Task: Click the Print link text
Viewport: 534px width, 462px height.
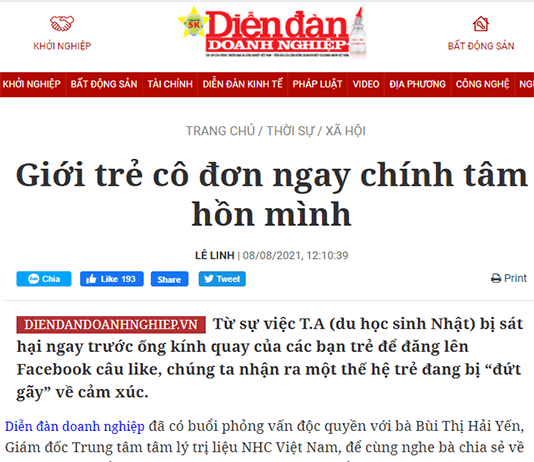Action: click(x=515, y=278)
